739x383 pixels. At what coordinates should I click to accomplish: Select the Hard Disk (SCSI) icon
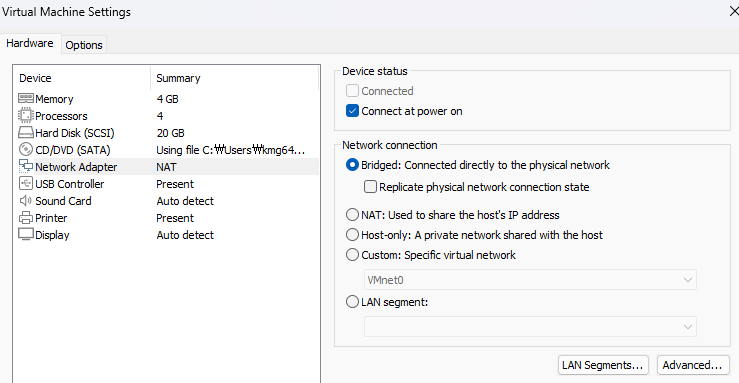click(26, 132)
